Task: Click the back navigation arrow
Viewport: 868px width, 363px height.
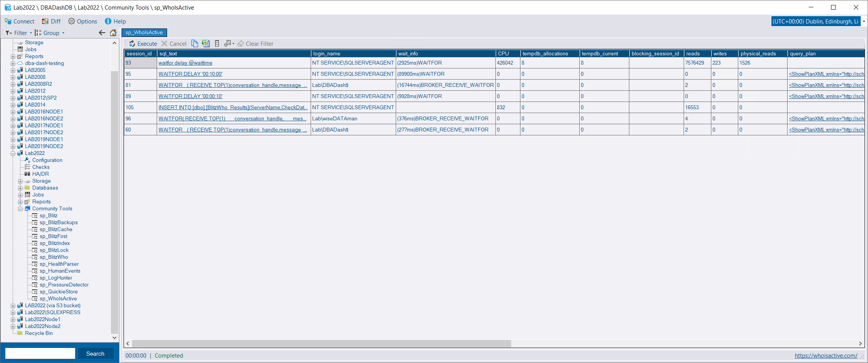Action: [x=102, y=33]
